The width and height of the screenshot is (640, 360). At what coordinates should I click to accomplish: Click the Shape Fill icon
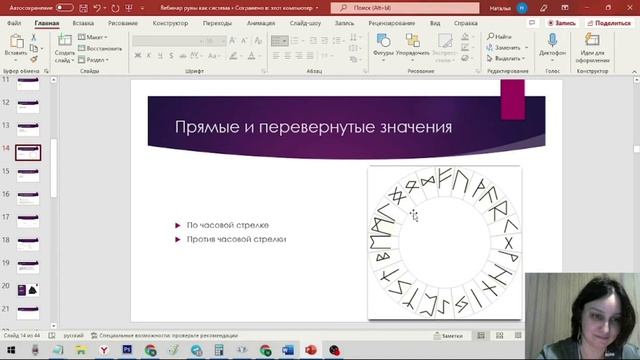click(464, 37)
